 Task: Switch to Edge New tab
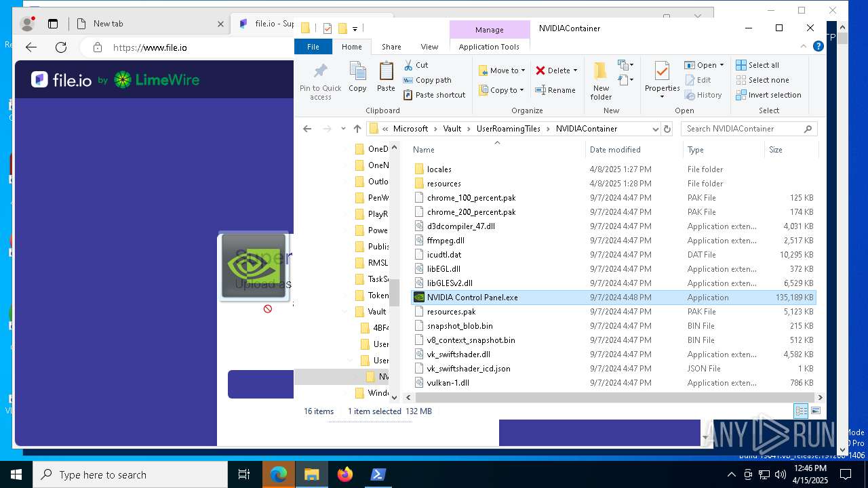[149, 24]
